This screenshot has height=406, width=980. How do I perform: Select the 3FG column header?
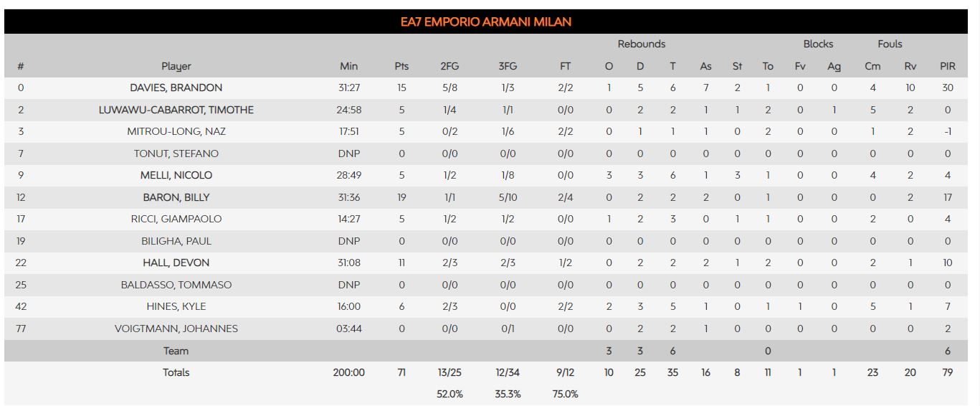click(508, 66)
